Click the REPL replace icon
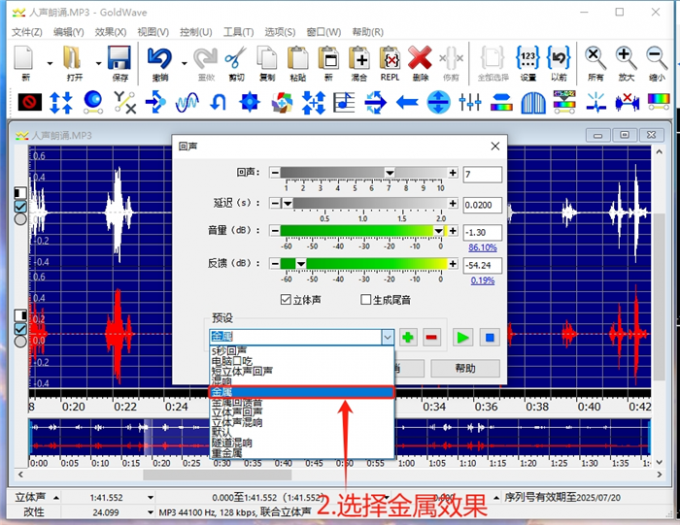 390,58
